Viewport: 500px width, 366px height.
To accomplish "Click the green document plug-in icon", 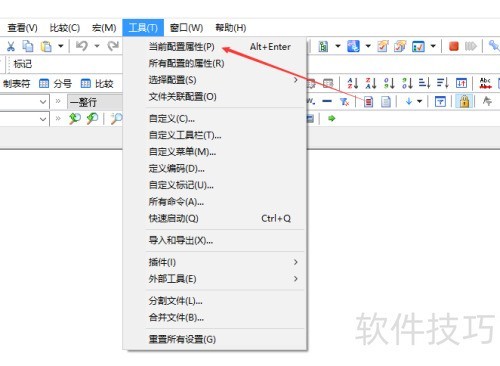I will click(323, 46).
